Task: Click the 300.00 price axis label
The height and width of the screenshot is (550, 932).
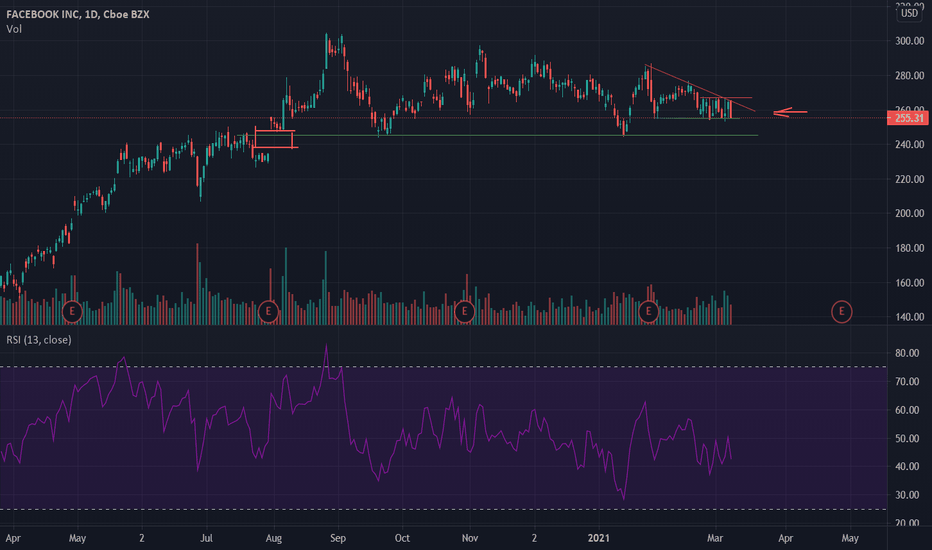Action: tap(909, 41)
